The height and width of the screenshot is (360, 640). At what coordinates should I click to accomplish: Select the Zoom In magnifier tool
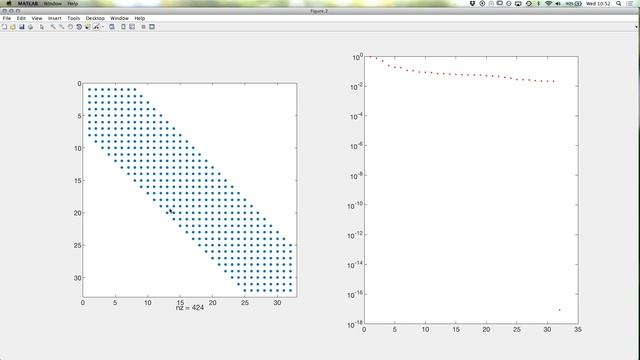click(x=53, y=27)
